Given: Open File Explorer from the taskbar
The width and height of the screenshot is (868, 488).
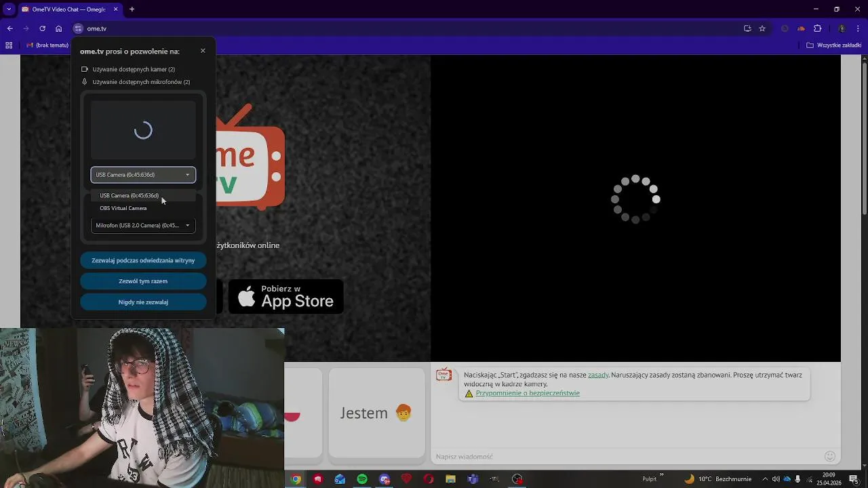Looking at the screenshot, I should coord(450,479).
